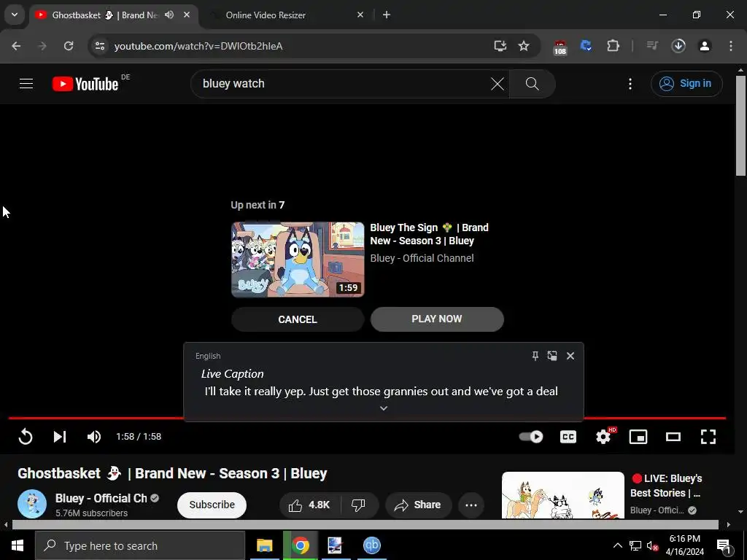Mute tab via speaker icon
747x560 pixels.
169,15
